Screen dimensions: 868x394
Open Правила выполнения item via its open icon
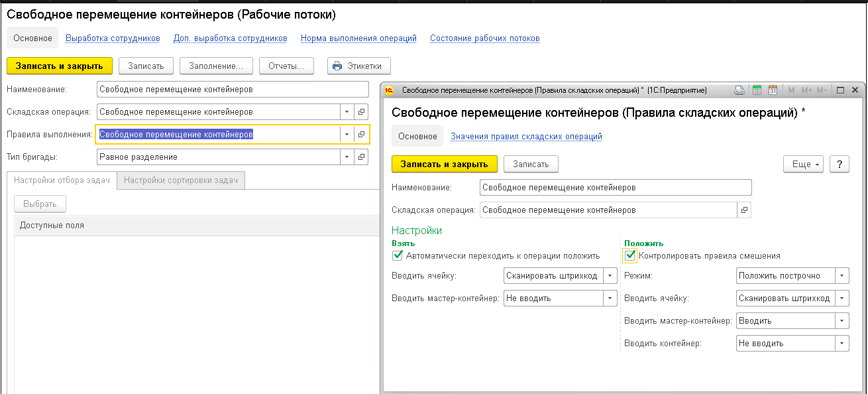point(360,135)
